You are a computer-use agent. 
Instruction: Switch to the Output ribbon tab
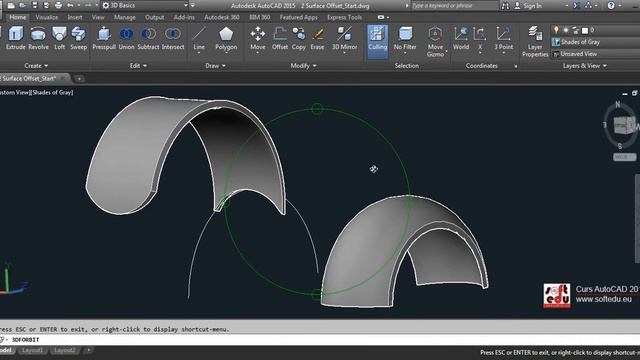155,17
